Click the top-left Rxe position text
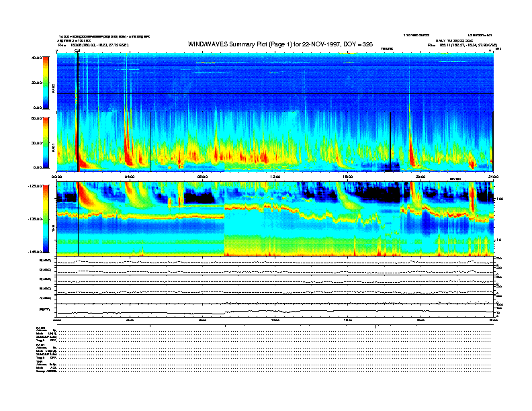This screenshot has height=411, width=532. (93, 45)
